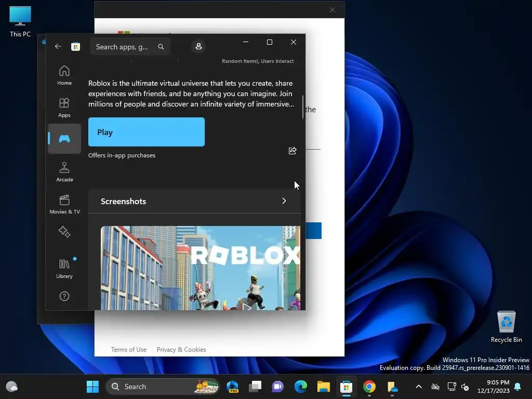532x399 pixels.
Task: Open Google Chrome from taskbar
Action: 369,387
